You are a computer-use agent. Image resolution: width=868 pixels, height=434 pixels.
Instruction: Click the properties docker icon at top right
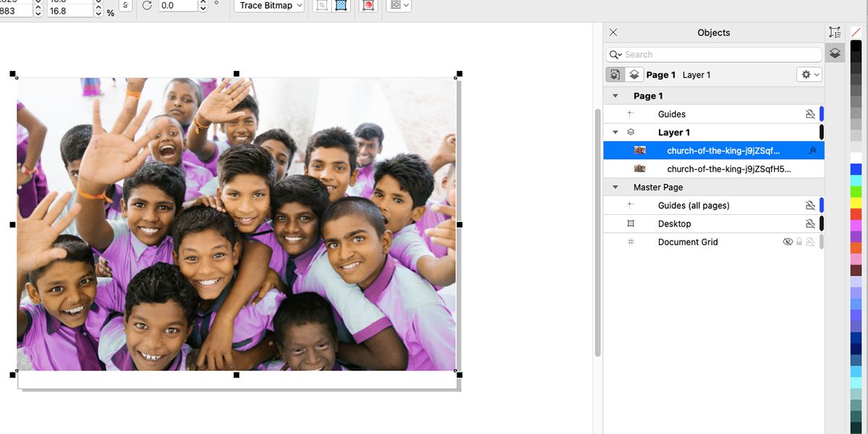(835, 33)
